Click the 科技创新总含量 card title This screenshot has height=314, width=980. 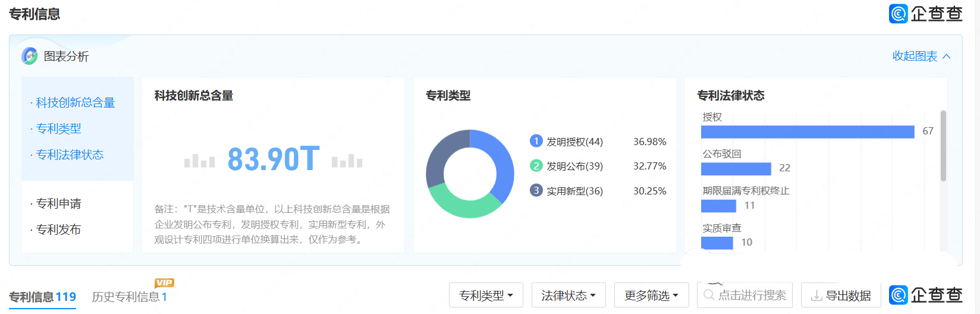[x=194, y=96]
